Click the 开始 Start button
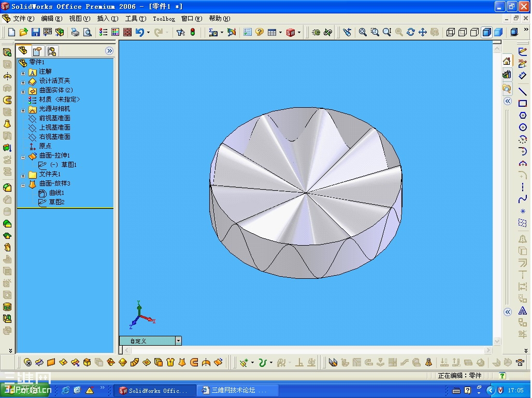Screen dimensions: 532x398 tap(26, 390)
